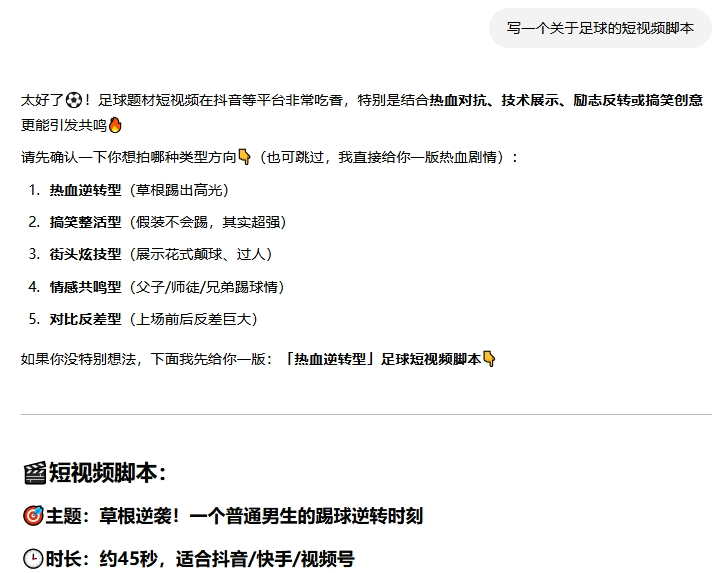Click the sentence 请先确认一下你想拍哪种类型方向
The image size is (722, 573).
pos(128,157)
